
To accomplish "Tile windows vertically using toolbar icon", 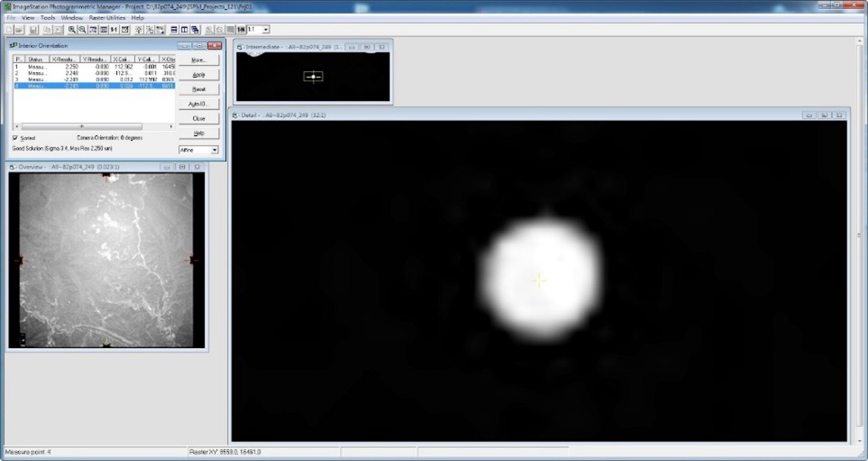I will (x=184, y=30).
